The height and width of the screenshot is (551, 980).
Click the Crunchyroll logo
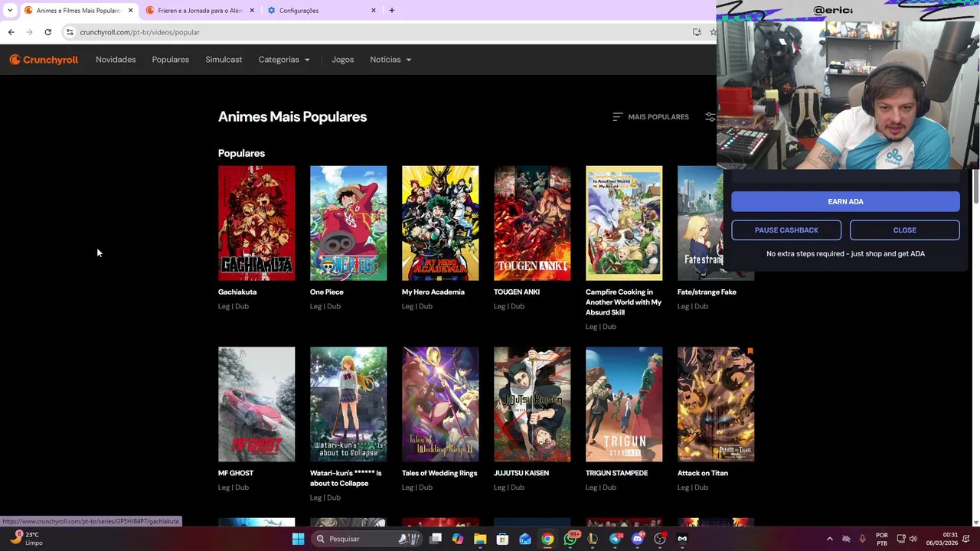[x=44, y=60]
